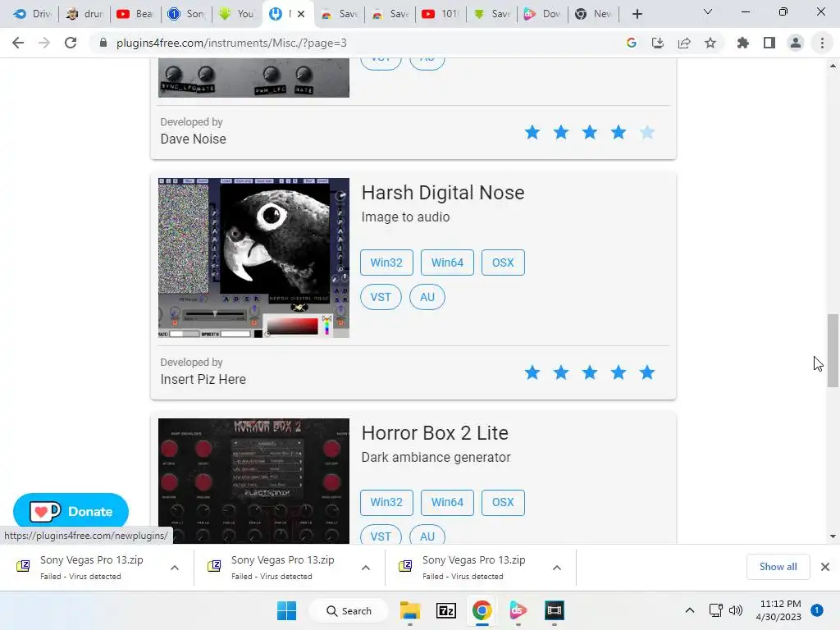Expand options for second Sony Vegas download

pyautogui.click(x=366, y=568)
